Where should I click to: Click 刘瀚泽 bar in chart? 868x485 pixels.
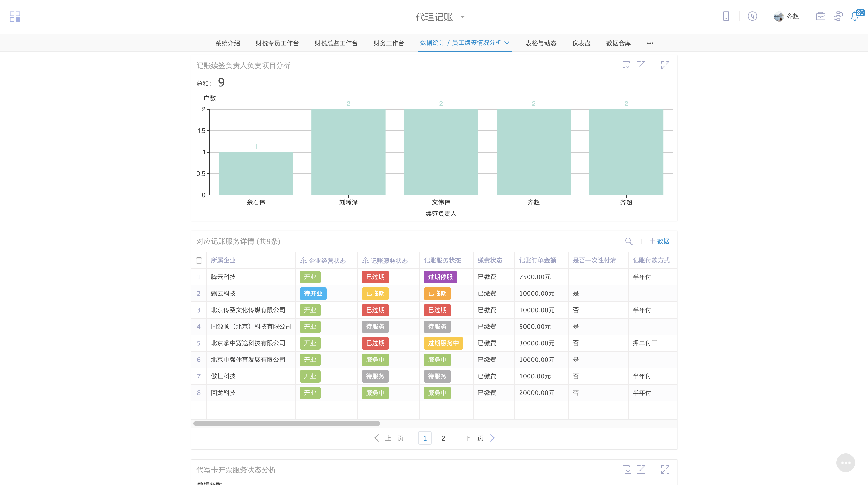[348, 152]
